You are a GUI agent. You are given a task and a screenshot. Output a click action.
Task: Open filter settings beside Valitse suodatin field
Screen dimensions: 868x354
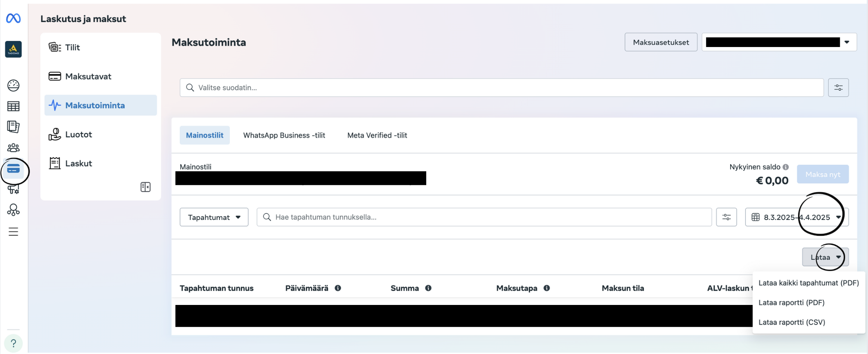click(838, 87)
